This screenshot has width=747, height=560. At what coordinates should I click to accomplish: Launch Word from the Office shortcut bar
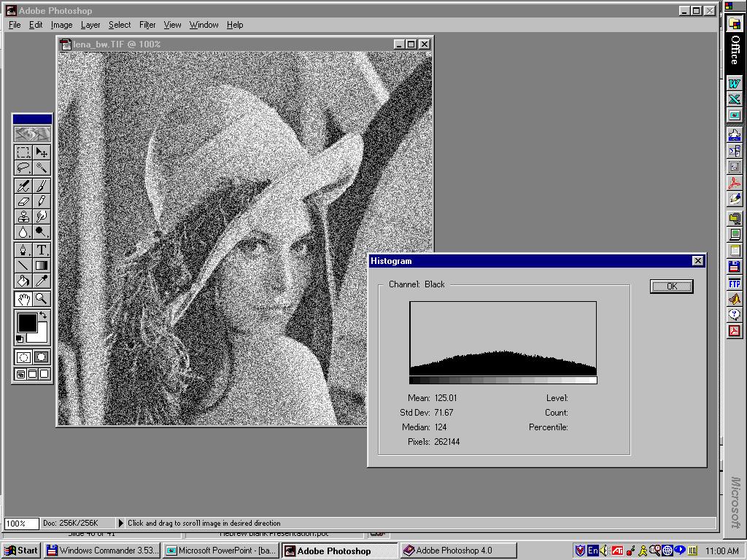click(x=734, y=84)
